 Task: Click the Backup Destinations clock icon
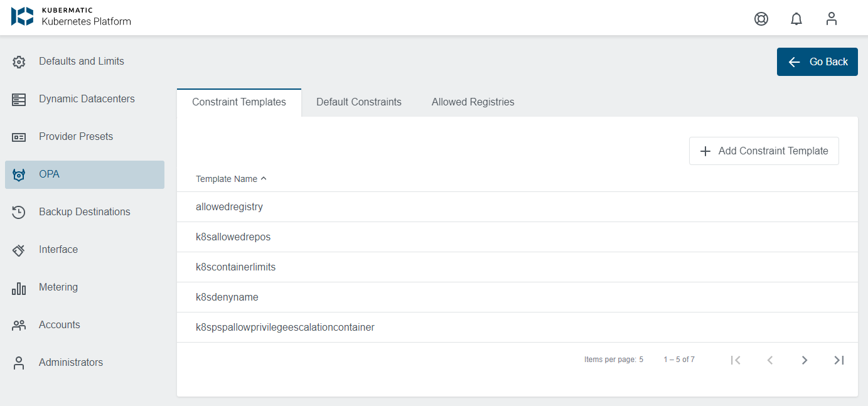tap(19, 211)
